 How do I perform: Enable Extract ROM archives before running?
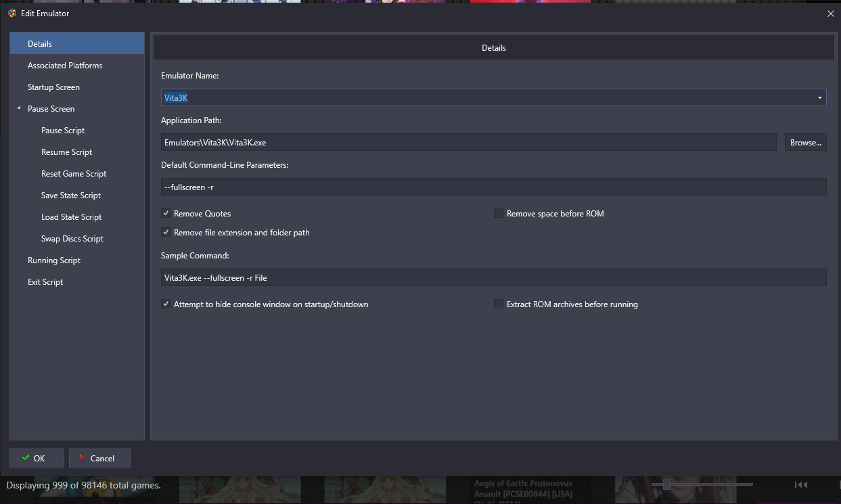[499, 304]
